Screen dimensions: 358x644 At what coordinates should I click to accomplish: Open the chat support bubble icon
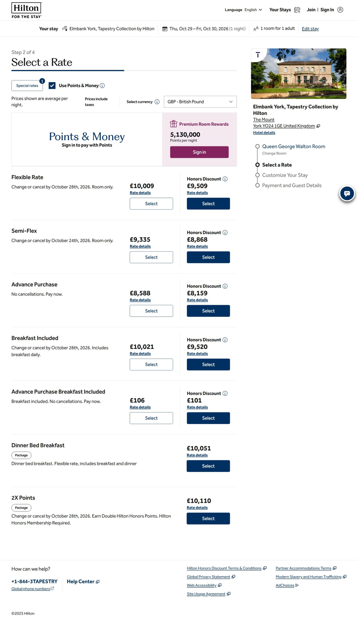347,194
